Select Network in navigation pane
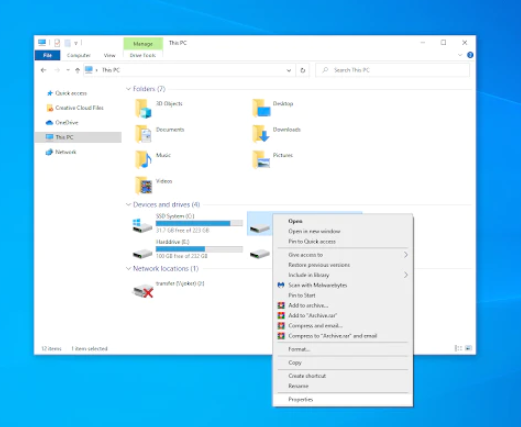 click(65, 152)
